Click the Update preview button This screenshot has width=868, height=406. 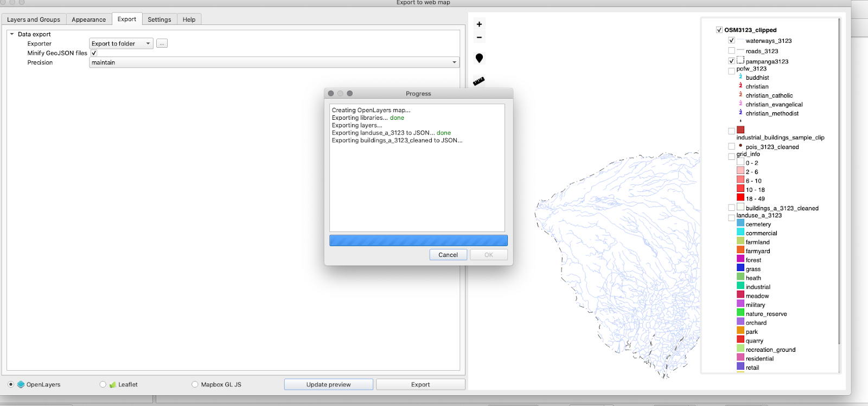tap(328, 385)
